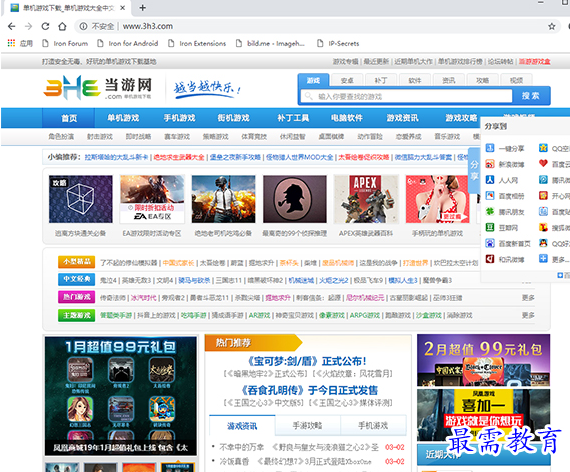Click 更多 in the 主题游戏 row
This screenshot has width=570, height=472.
point(528,315)
